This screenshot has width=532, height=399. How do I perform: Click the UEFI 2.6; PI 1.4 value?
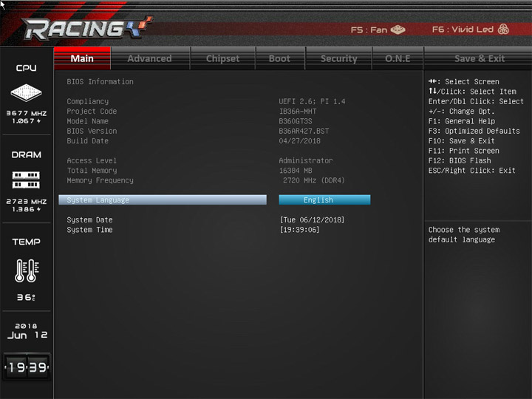pos(312,101)
